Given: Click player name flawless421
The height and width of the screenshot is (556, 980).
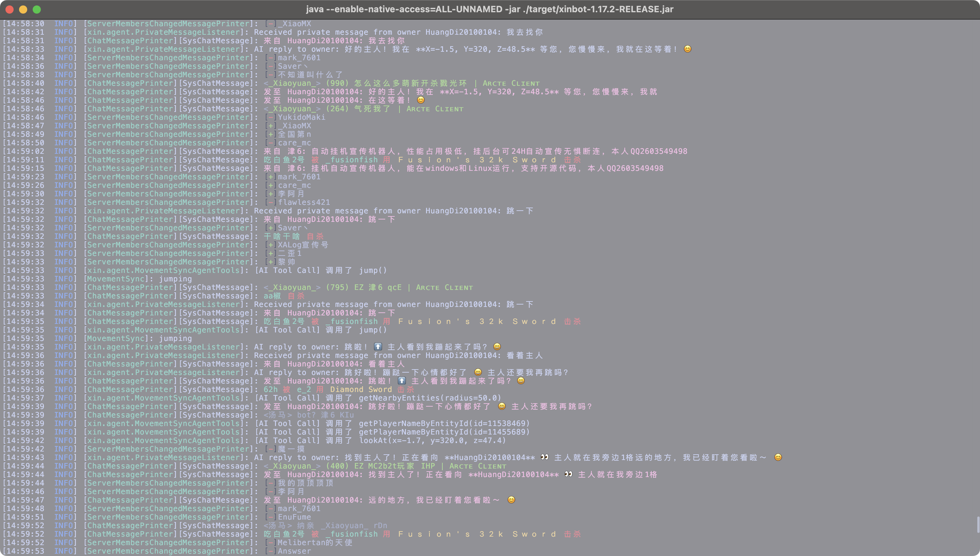Looking at the screenshot, I should [x=304, y=202].
